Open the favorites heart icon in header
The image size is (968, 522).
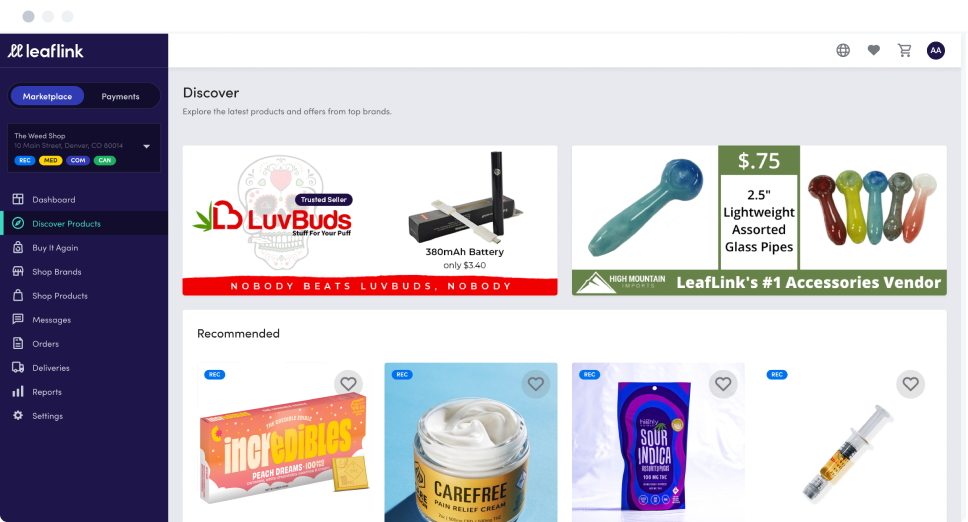[x=874, y=51]
